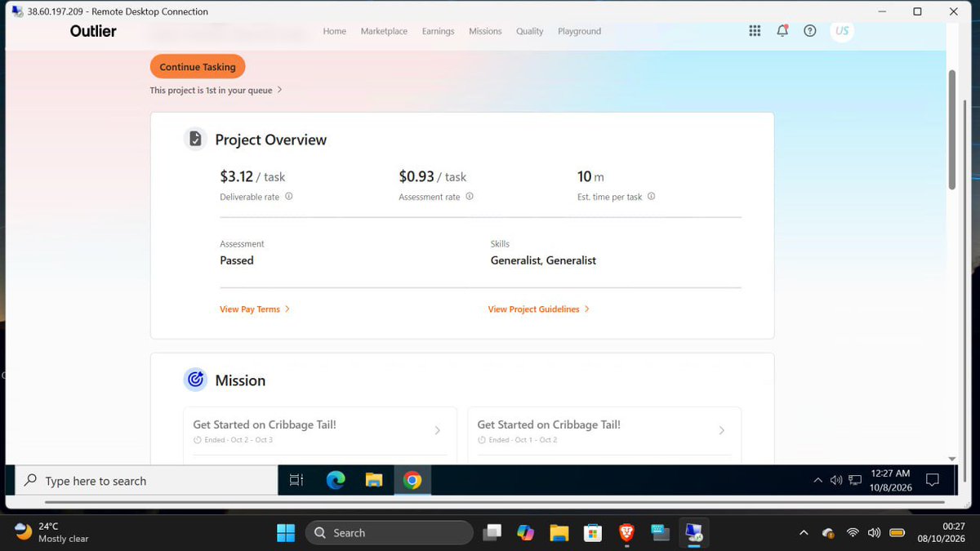Open local Task View icon
Screen dimensions: 980x551
492,533
